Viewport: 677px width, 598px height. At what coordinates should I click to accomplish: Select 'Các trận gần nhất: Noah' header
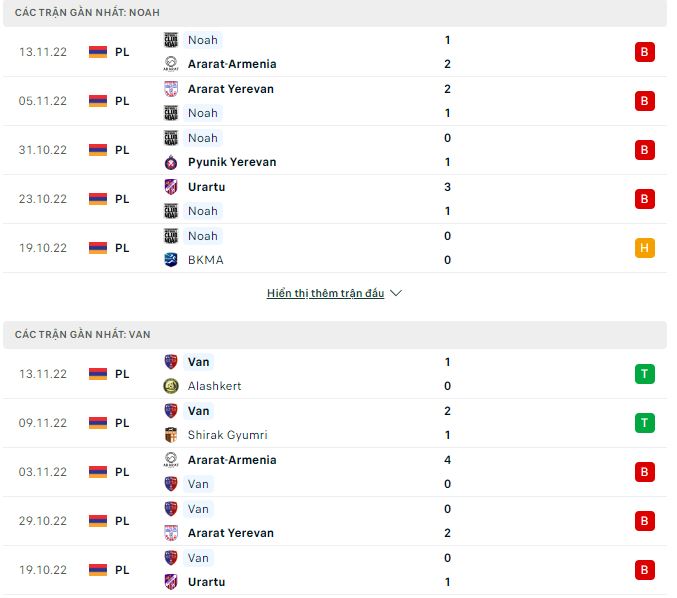click(87, 12)
